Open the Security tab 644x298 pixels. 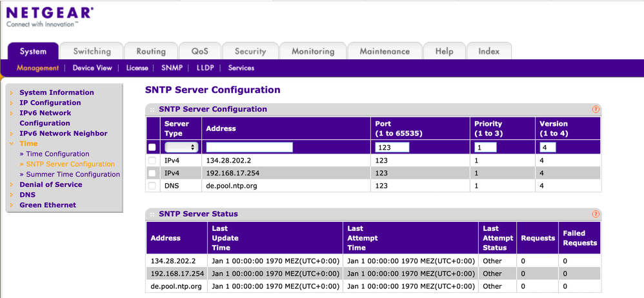250,52
